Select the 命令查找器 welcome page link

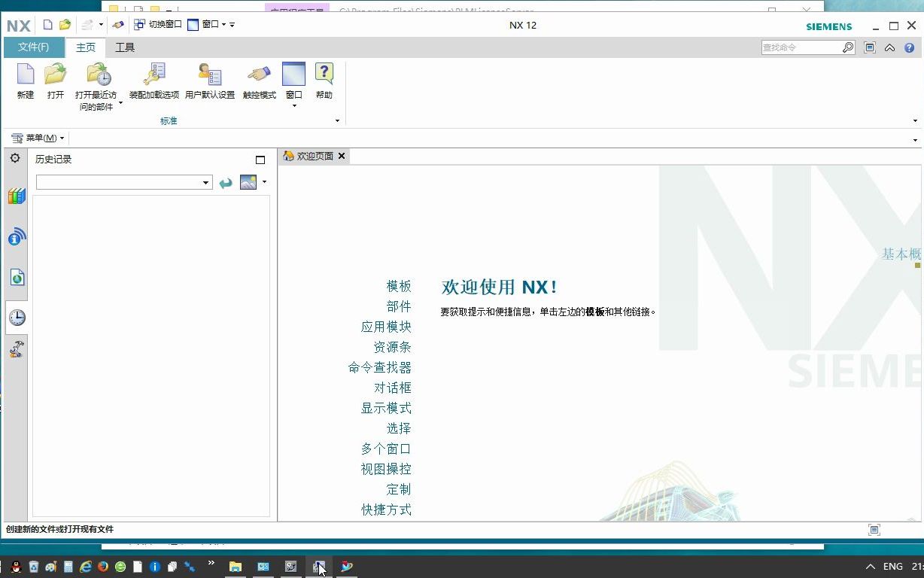(x=380, y=367)
